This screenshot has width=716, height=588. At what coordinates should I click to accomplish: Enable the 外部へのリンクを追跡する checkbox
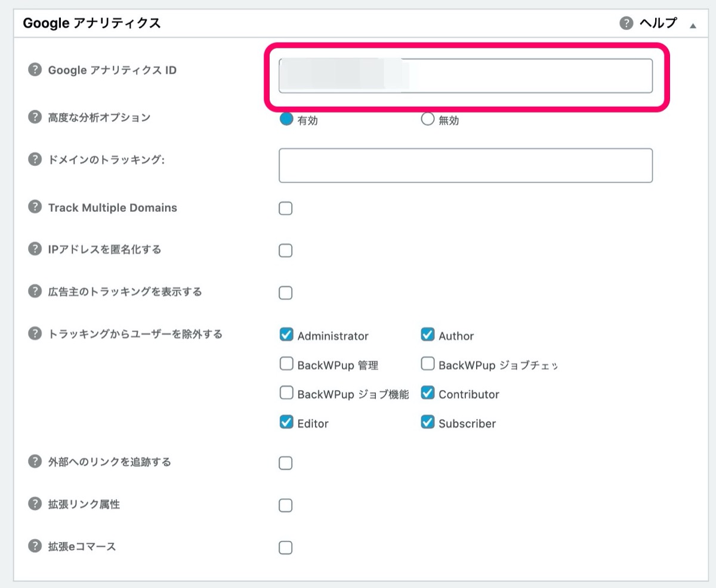(x=286, y=463)
